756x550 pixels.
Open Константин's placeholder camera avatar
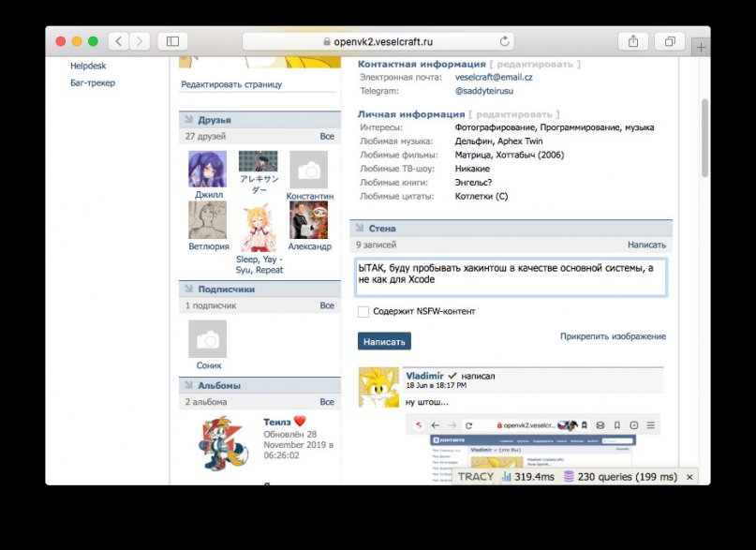point(308,170)
